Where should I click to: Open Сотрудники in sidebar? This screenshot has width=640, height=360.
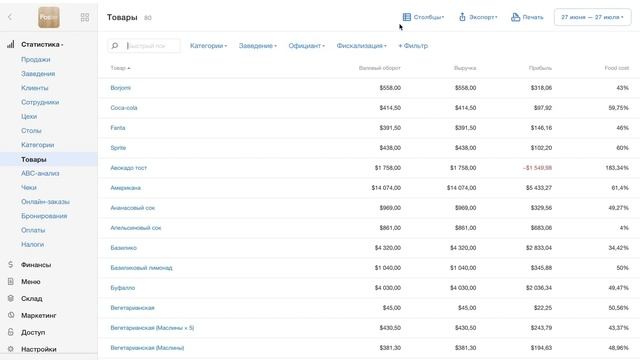coord(40,102)
